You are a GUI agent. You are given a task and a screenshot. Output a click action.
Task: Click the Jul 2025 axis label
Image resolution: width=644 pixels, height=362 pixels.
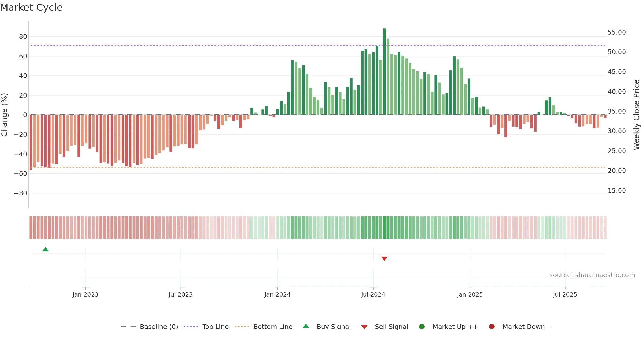pyautogui.click(x=565, y=294)
